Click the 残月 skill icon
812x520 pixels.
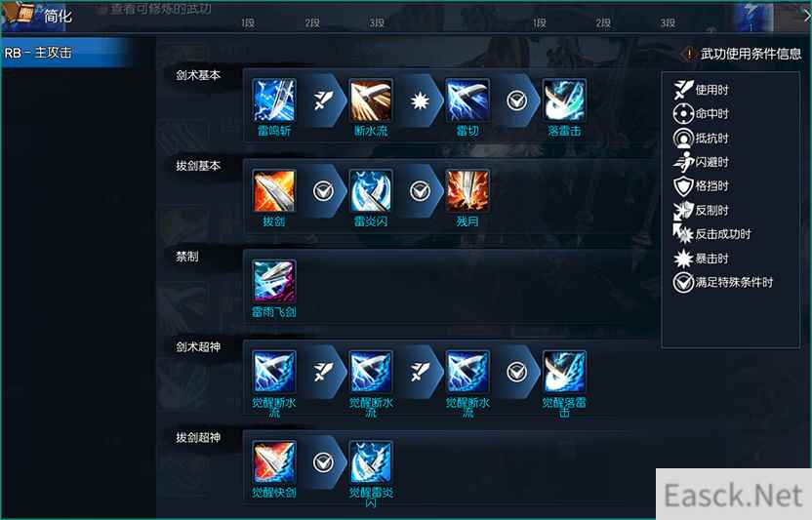pyautogui.click(x=467, y=190)
